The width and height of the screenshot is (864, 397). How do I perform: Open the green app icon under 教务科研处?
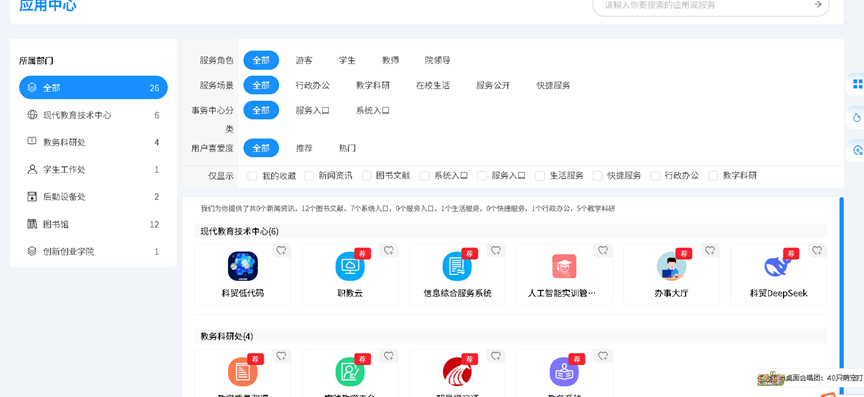(350, 372)
